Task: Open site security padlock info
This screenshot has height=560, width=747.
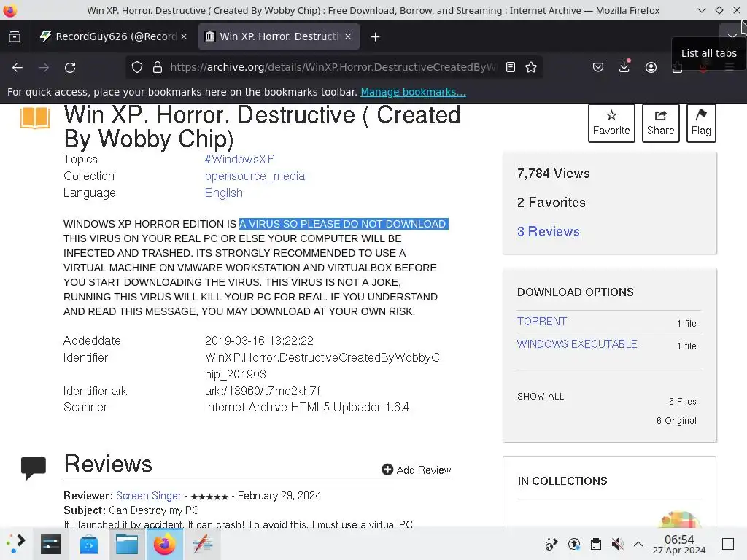Action: tap(158, 68)
